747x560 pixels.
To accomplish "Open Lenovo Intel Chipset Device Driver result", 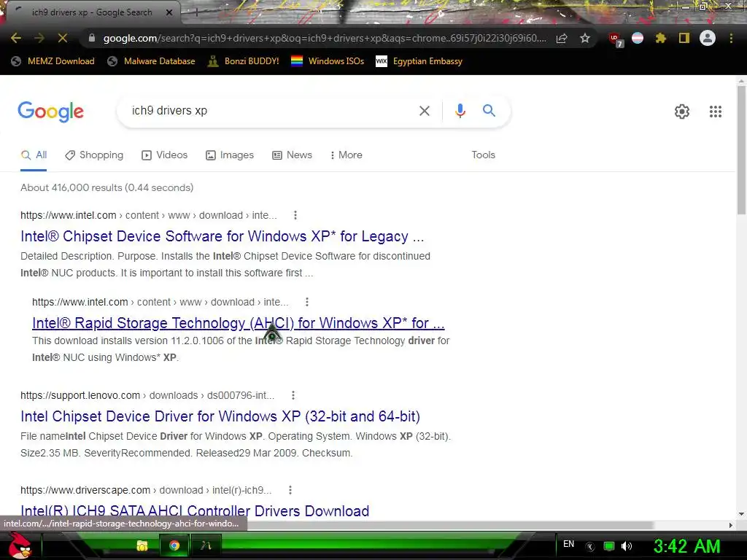I will point(220,416).
